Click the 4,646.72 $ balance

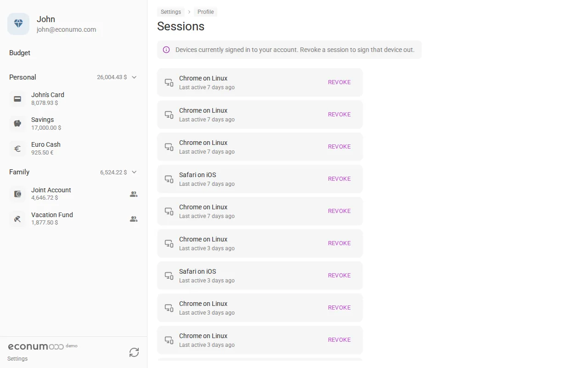click(x=45, y=198)
